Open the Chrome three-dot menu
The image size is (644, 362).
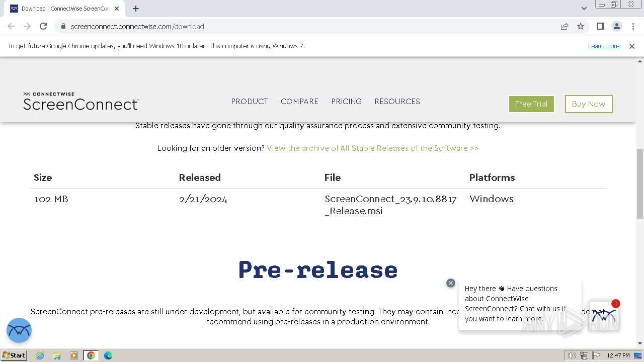(633, 26)
